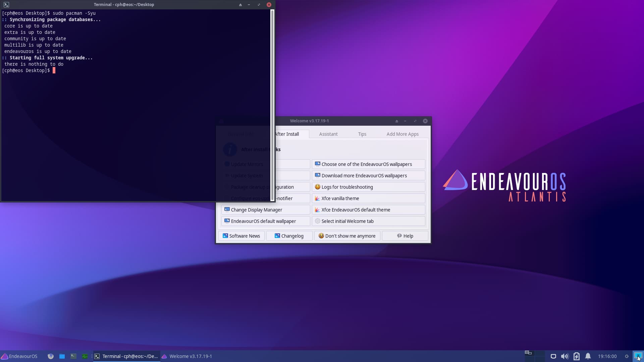Switch to the Assistant tab
The height and width of the screenshot is (362, 644).
point(328,134)
